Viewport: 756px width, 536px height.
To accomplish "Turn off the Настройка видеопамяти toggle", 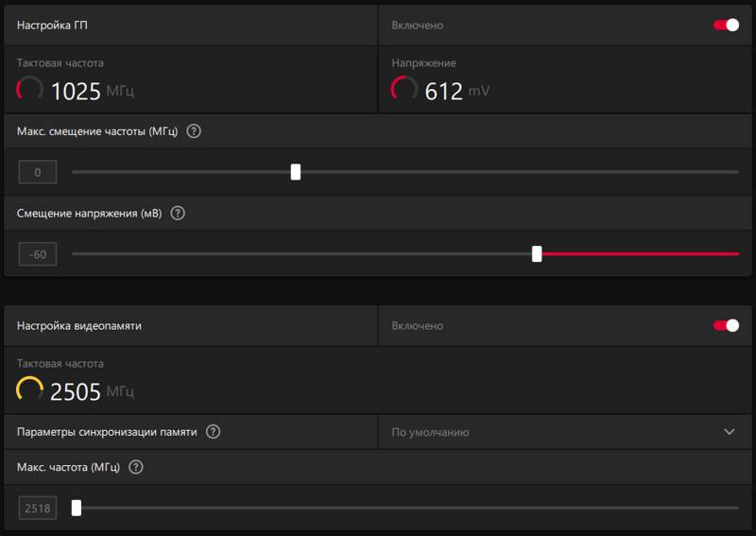I will pyautogui.click(x=726, y=325).
